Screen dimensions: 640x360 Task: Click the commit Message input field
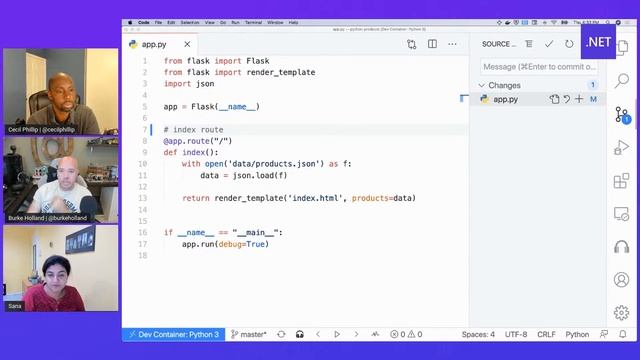coord(539,67)
